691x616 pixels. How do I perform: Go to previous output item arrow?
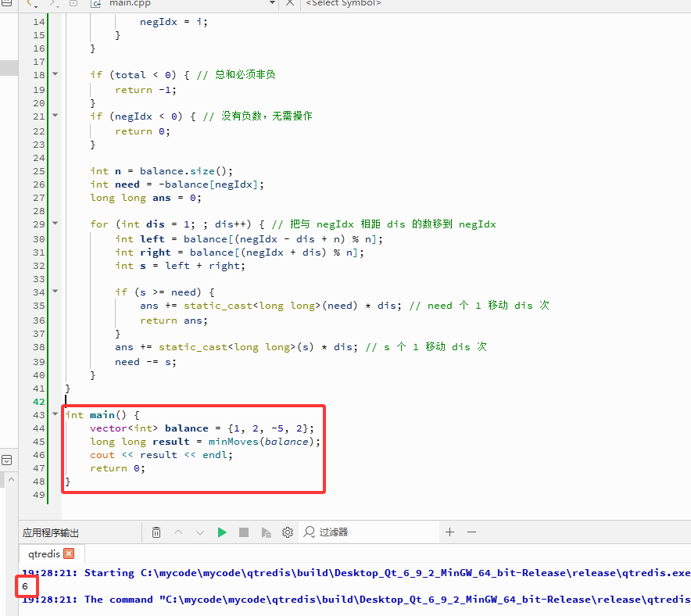pos(178,532)
